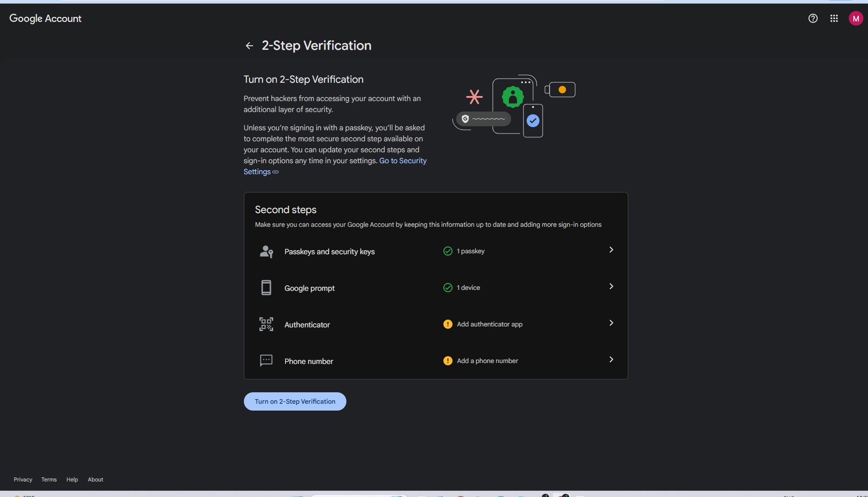
Task: Click the 2-Step Verification security illustration
Action: (514, 106)
